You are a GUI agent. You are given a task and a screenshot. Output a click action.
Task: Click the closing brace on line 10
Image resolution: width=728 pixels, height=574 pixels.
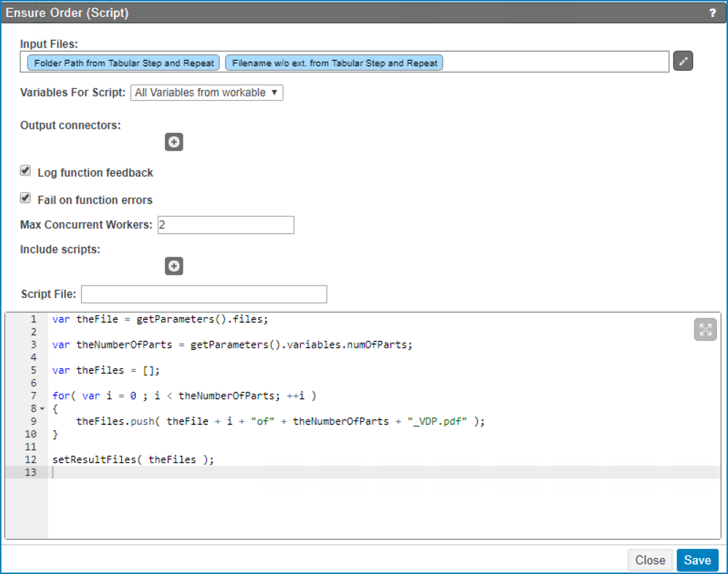(x=55, y=435)
